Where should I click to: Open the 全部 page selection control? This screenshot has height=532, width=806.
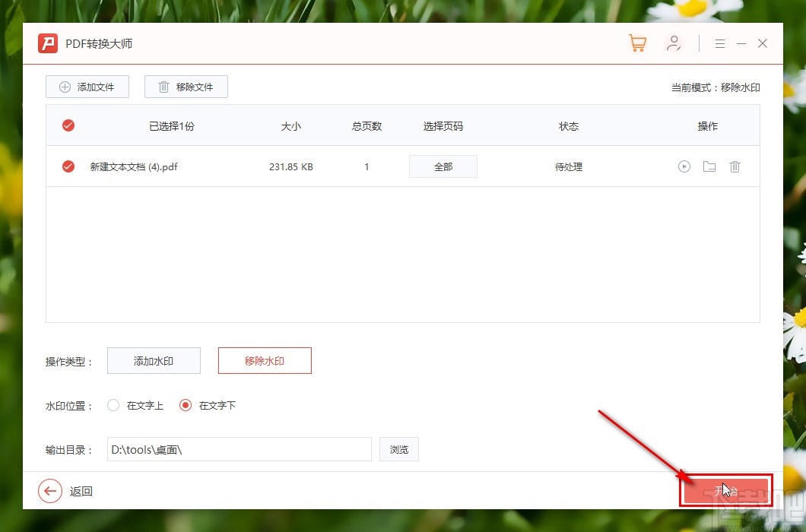click(443, 166)
